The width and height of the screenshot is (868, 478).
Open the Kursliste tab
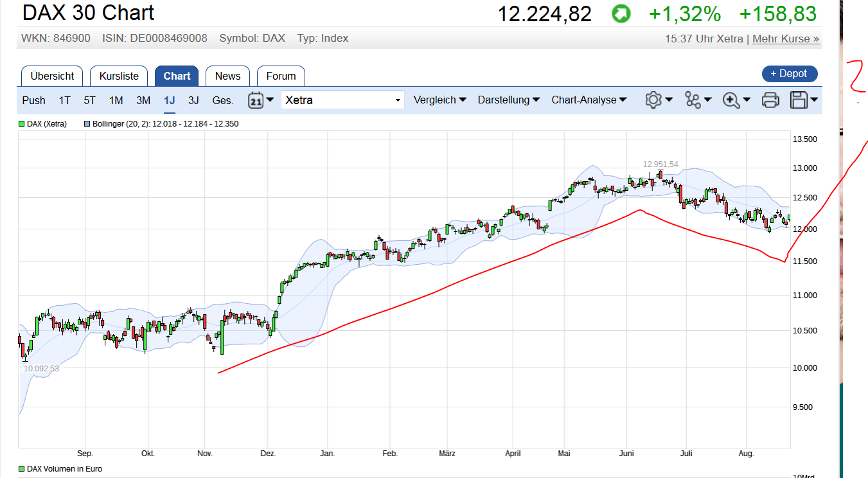tap(119, 76)
